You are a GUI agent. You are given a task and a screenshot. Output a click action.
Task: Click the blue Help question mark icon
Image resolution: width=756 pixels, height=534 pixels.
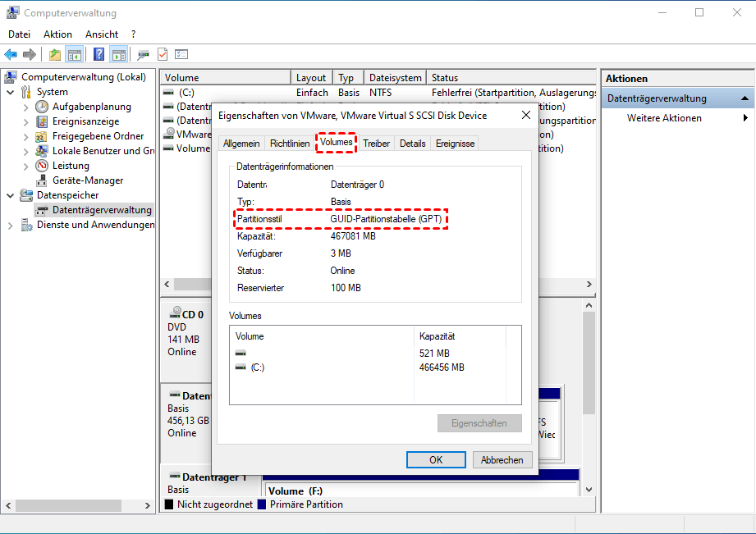coord(99,54)
